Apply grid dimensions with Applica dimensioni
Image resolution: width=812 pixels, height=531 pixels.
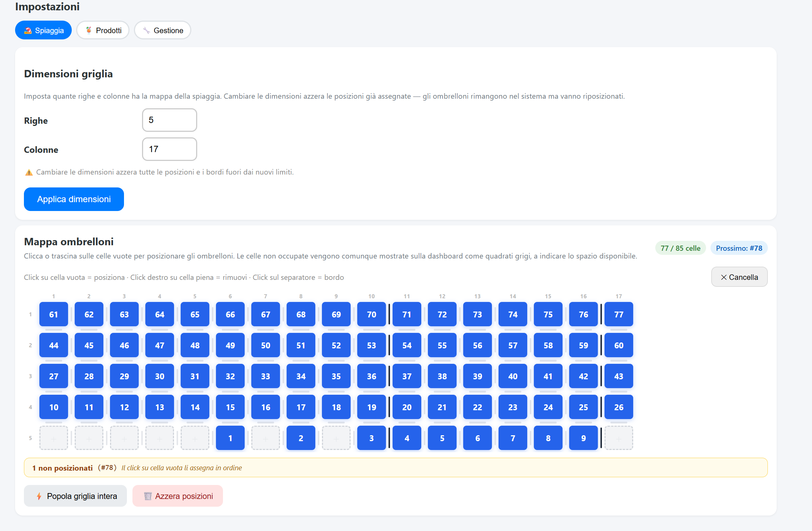pyautogui.click(x=74, y=199)
